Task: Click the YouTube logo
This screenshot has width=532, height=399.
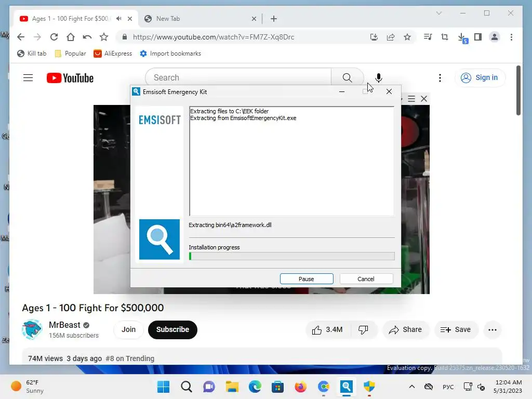Action: [x=70, y=78]
